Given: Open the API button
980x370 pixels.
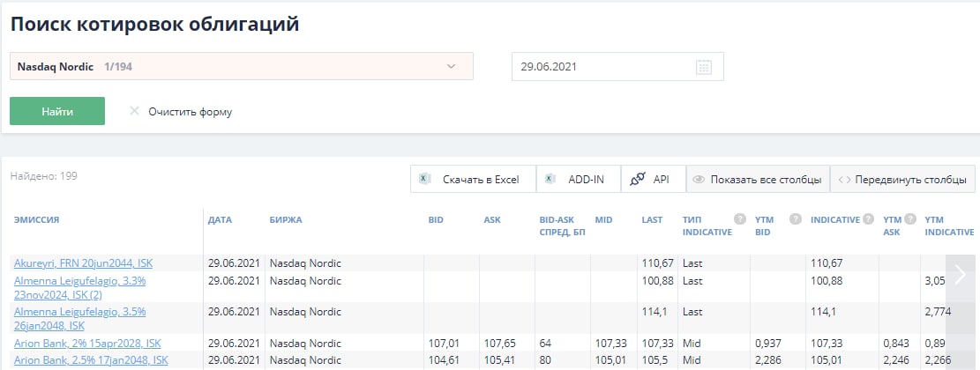Looking at the screenshot, I should pos(654,179).
